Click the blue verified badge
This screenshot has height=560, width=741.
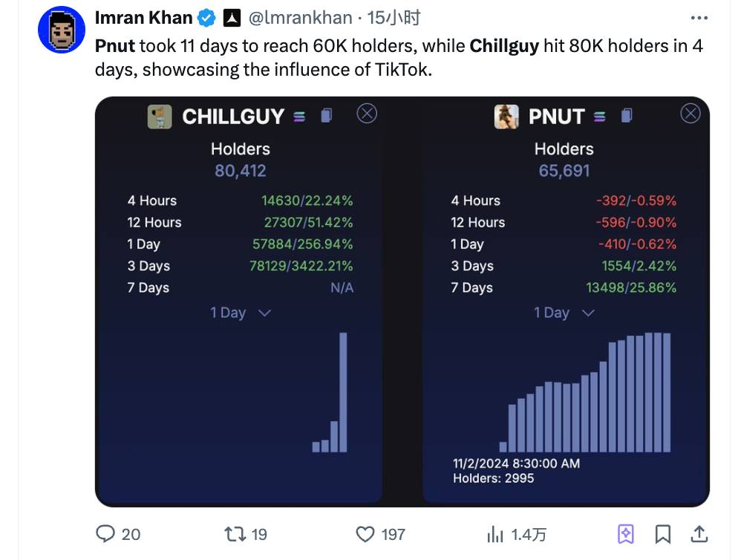coord(206,18)
